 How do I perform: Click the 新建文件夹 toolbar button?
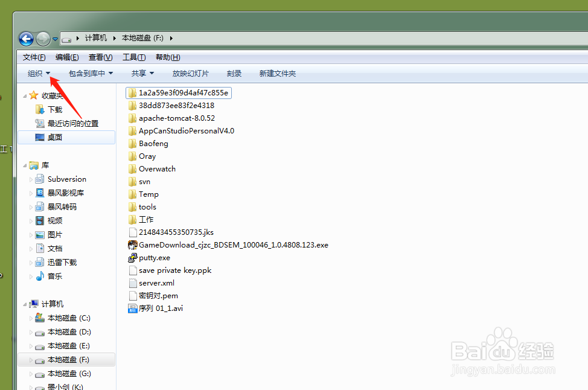tap(278, 74)
